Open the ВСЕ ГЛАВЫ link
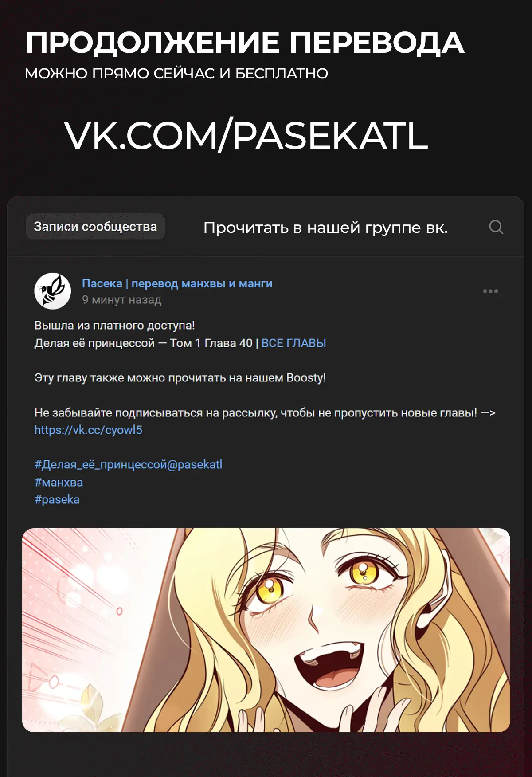 [293, 343]
